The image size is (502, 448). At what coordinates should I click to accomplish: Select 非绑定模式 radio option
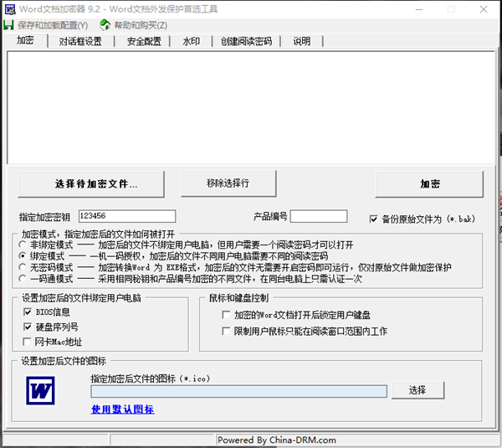(23, 245)
